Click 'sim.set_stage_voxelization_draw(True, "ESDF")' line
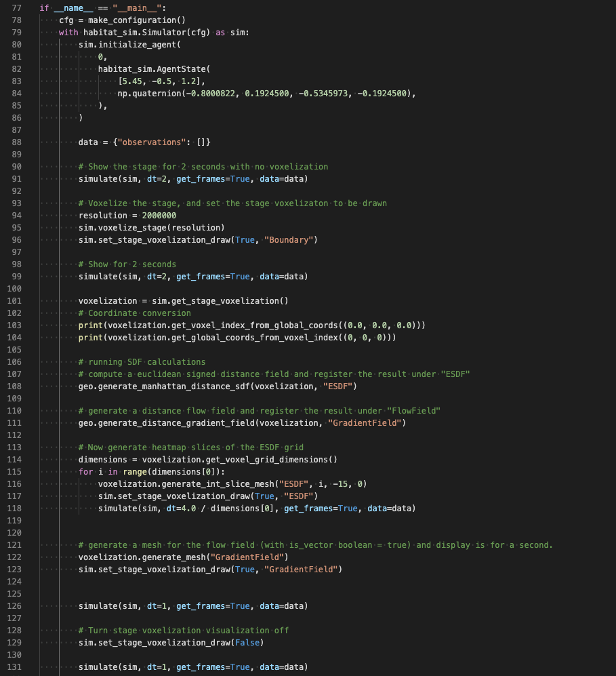This screenshot has height=676, width=616. (208, 496)
